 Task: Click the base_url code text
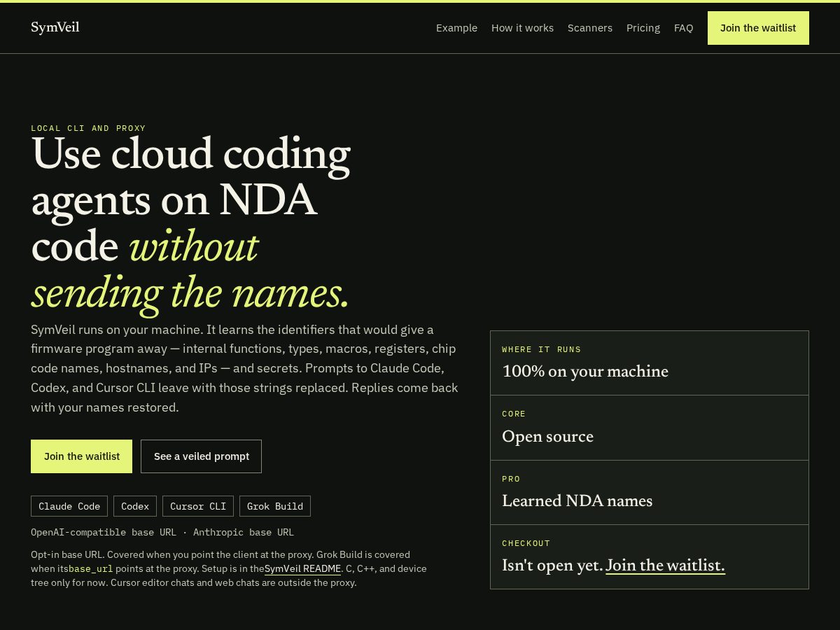coord(90,568)
